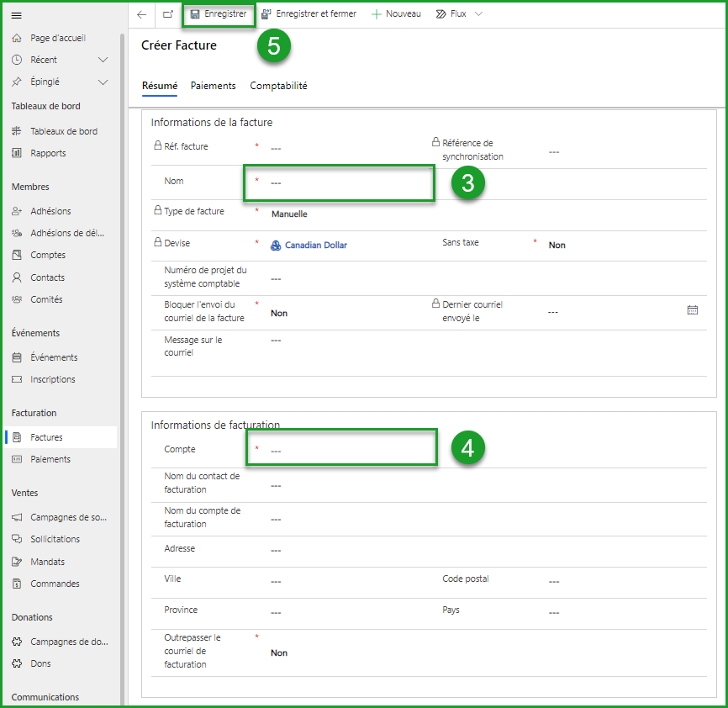Click the back arrow in the toolbar

click(140, 14)
